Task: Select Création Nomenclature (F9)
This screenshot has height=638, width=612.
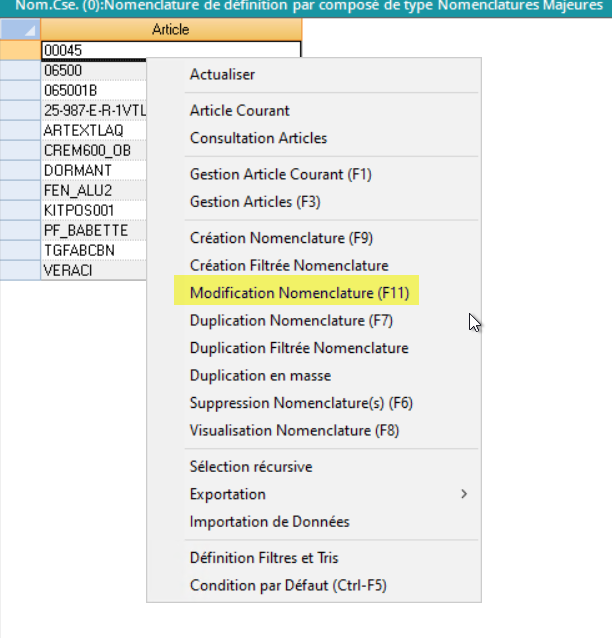Action: tap(280, 238)
